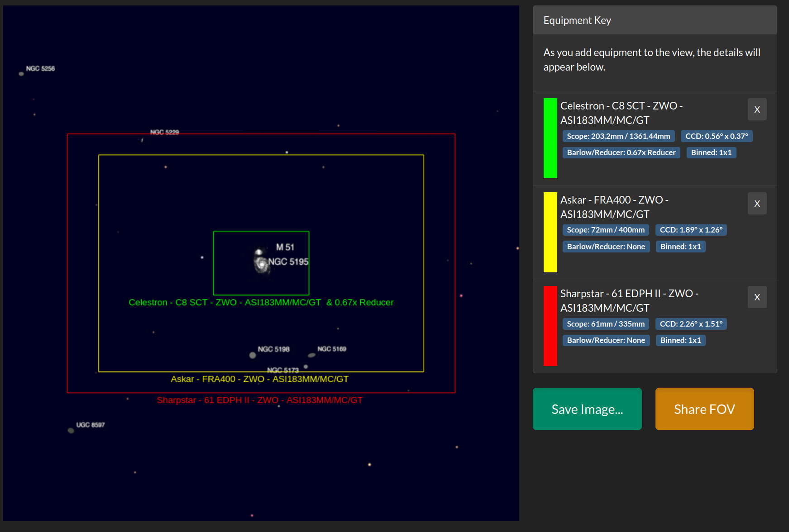
Task: Click the UGC 8597 galaxy dot on the map
Action: click(x=71, y=431)
